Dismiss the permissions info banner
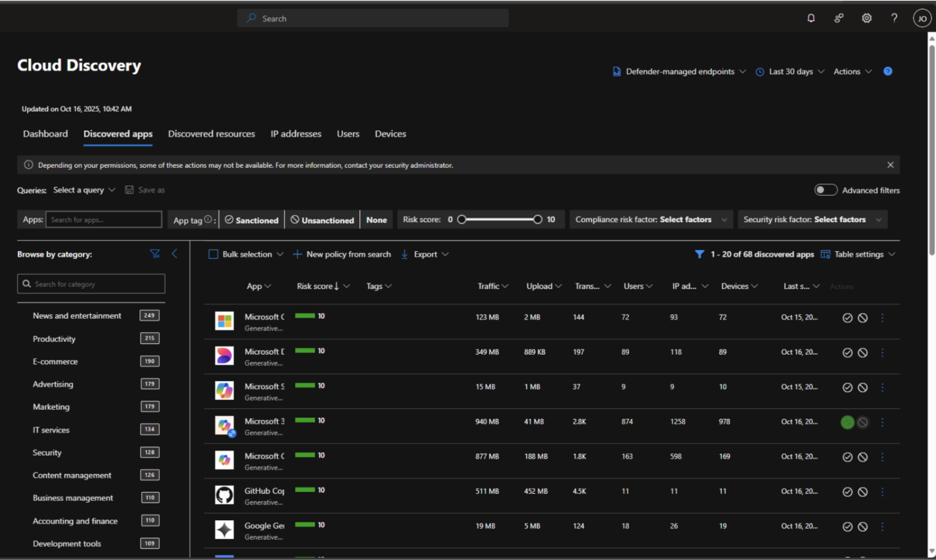 (x=891, y=165)
